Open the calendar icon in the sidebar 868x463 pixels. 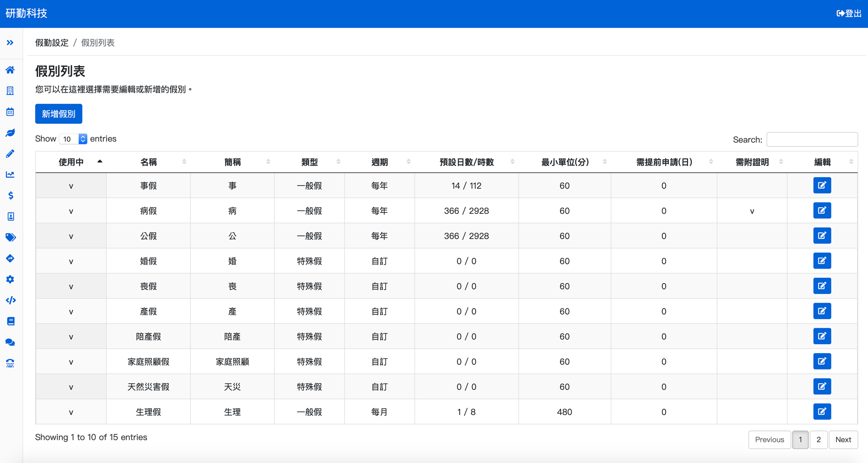[x=10, y=112]
